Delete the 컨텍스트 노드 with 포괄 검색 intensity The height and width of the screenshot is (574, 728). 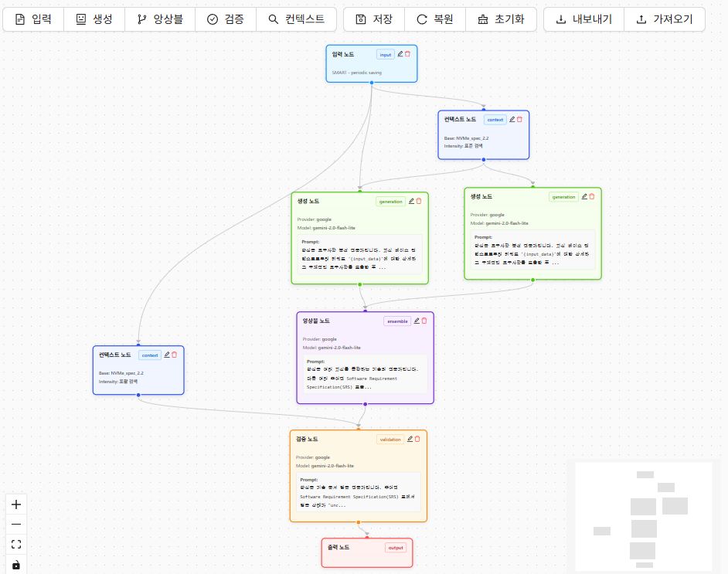click(x=175, y=355)
